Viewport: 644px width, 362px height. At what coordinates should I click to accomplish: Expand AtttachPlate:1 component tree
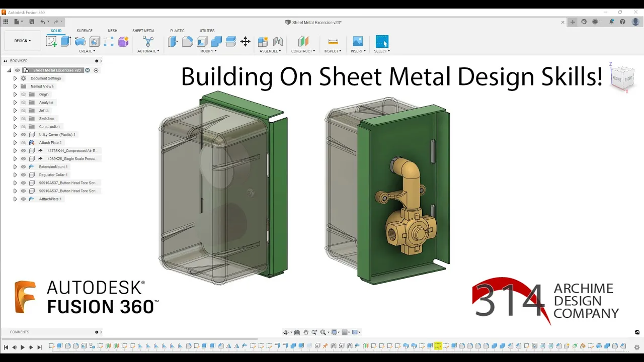15,199
